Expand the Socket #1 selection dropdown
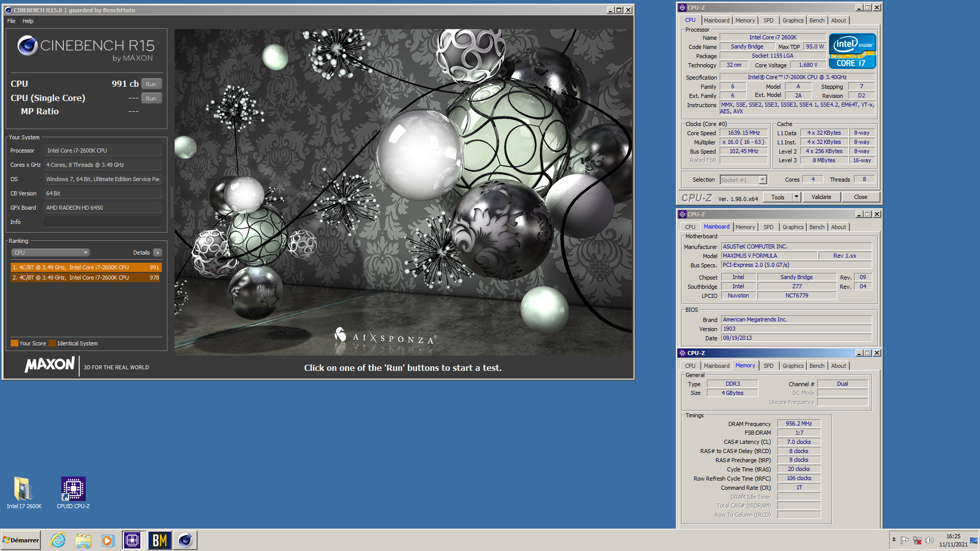 tap(763, 180)
